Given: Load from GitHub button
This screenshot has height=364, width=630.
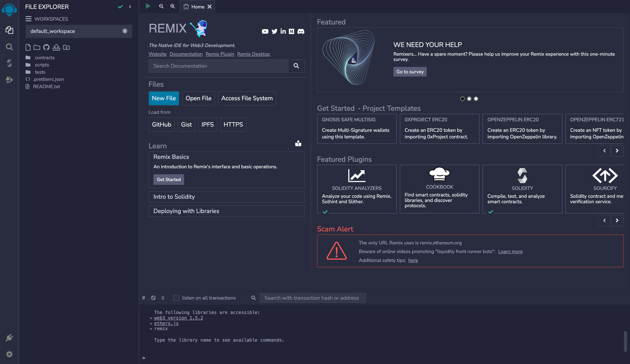Looking at the screenshot, I should tap(162, 124).
